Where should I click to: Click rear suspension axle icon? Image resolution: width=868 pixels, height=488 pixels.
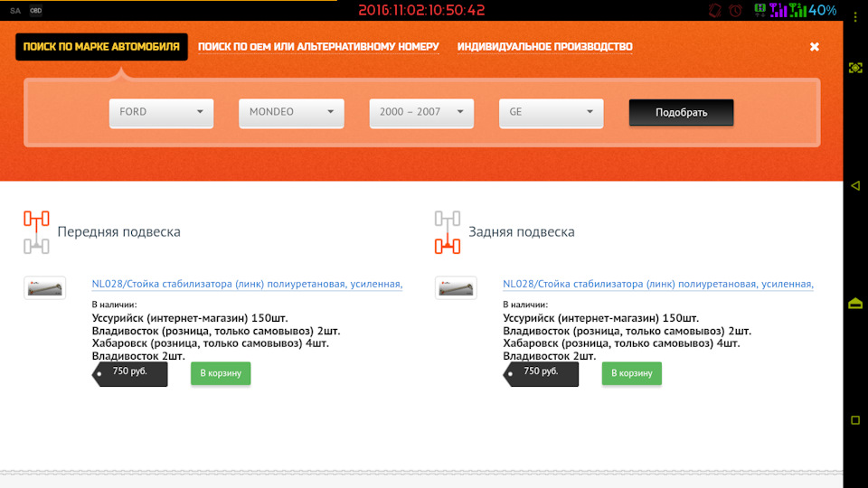(x=448, y=232)
